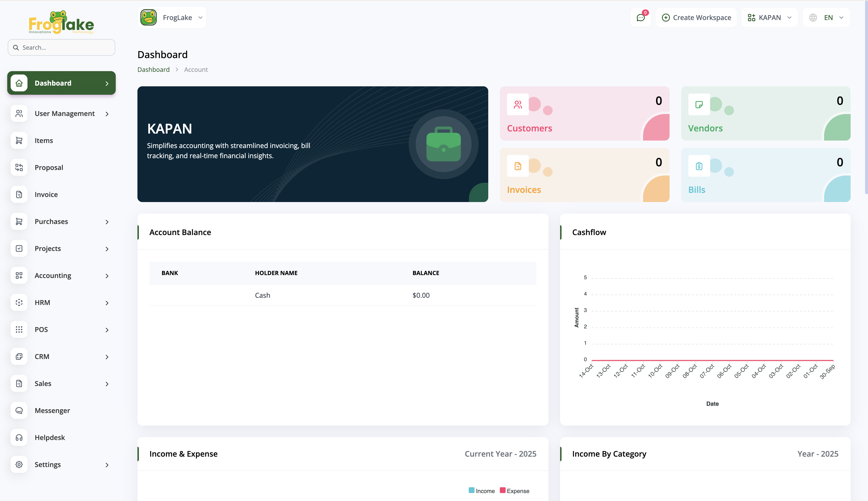The width and height of the screenshot is (868, 501).
Task: Click the Customers card people icon
Action: pyautogui.click(x=518, y=105)
